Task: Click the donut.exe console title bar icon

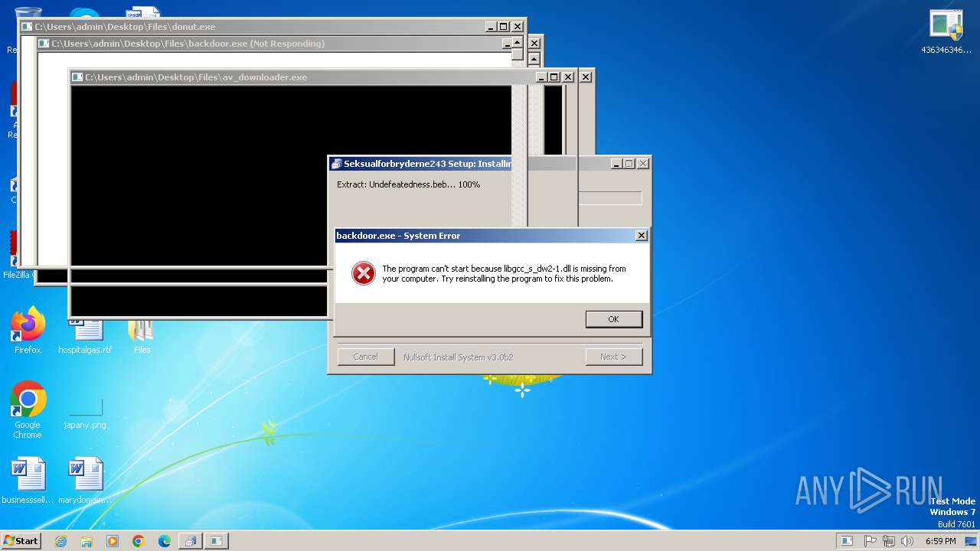Action: 27,27
